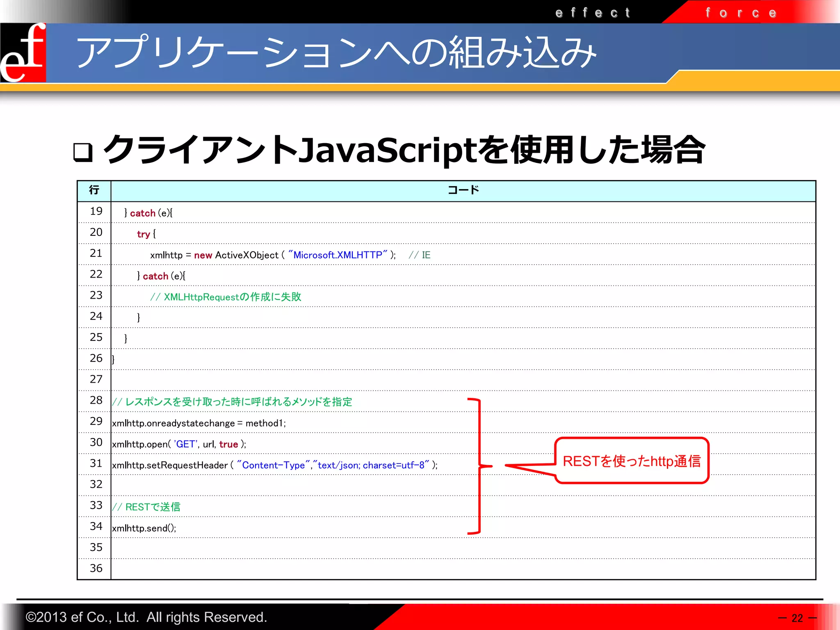Image resolution: width=840 pixels, height=630 pixels.
Task: Click the comment '// RESTで送信'
Action: click(x=146, y=507)
